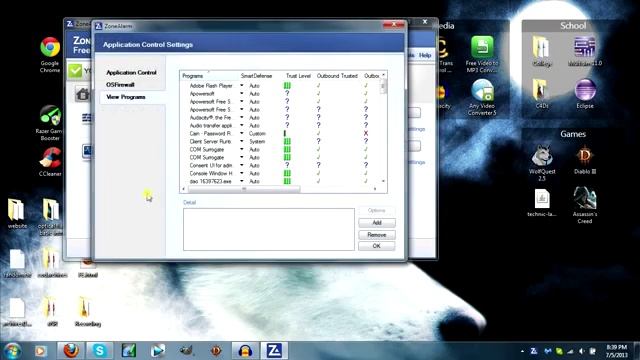Switch to the Application Control section
The width and height of the screenshot is (640, 360).
131,73
